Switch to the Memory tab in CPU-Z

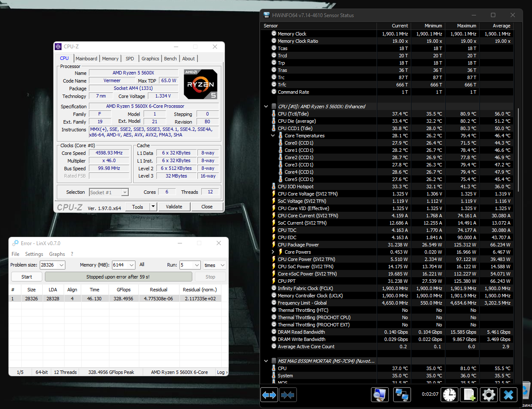110,59
